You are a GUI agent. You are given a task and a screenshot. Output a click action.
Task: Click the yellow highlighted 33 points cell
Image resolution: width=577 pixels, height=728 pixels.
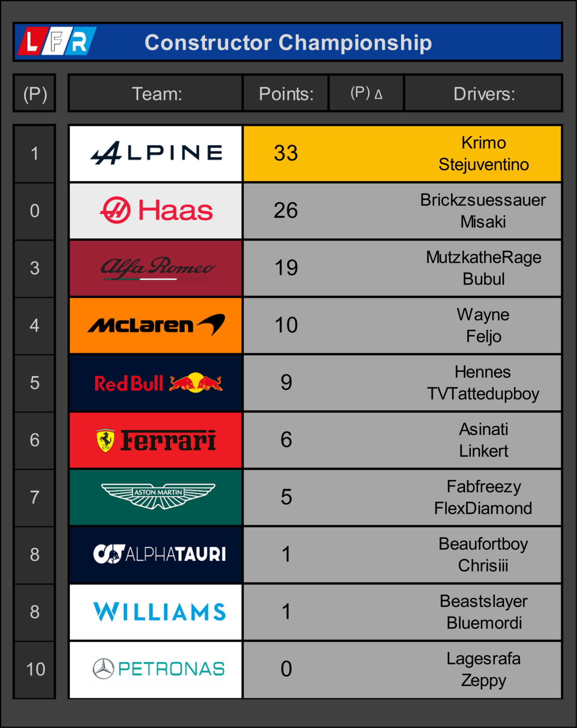tap(286, 153)
